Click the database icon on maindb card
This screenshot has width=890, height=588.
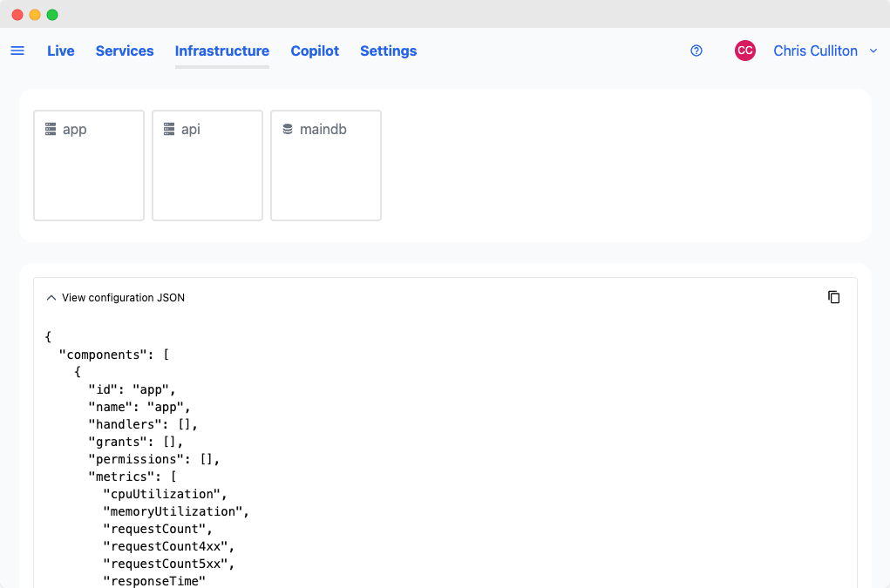point(288,129)
